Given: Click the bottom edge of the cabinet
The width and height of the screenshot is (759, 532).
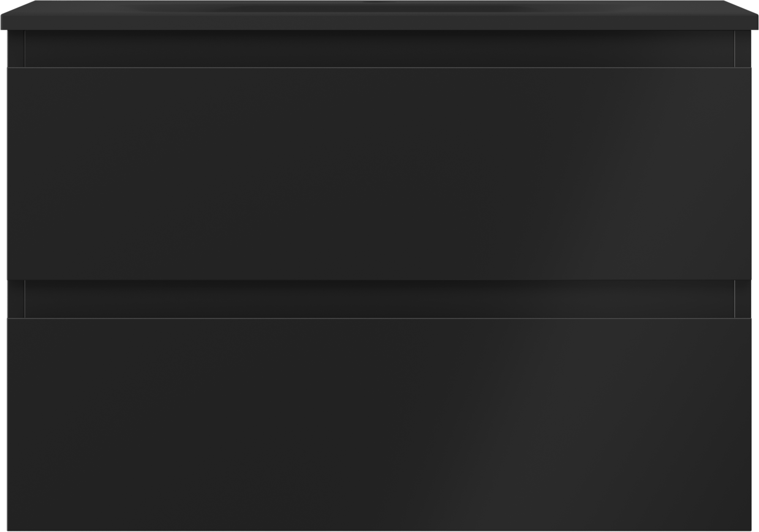Looking at the screenshot, I should click(x=379, y=530).
